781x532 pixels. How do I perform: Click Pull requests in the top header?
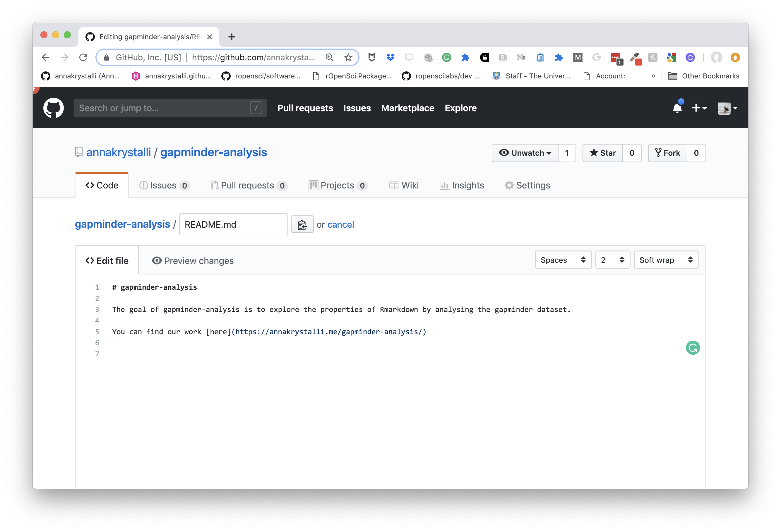(305, 108)
